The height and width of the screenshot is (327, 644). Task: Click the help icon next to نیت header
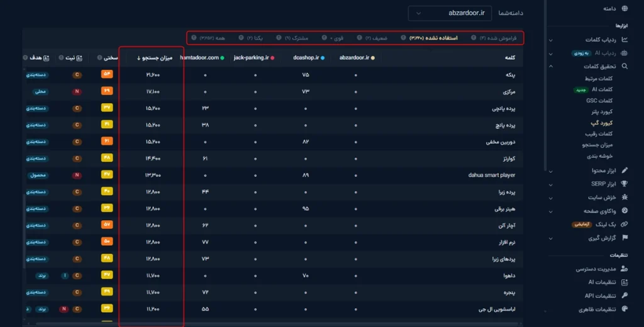click(x=61, y=58)
